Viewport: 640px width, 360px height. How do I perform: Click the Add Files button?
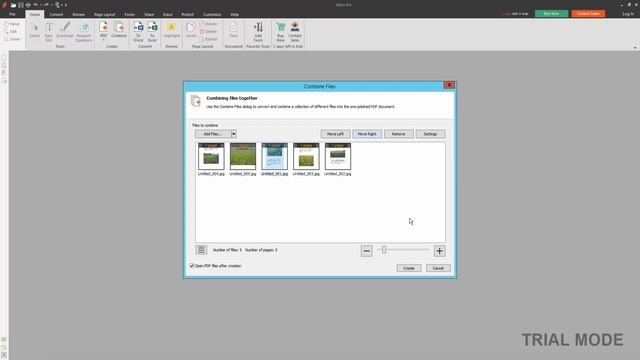point(213,134)
